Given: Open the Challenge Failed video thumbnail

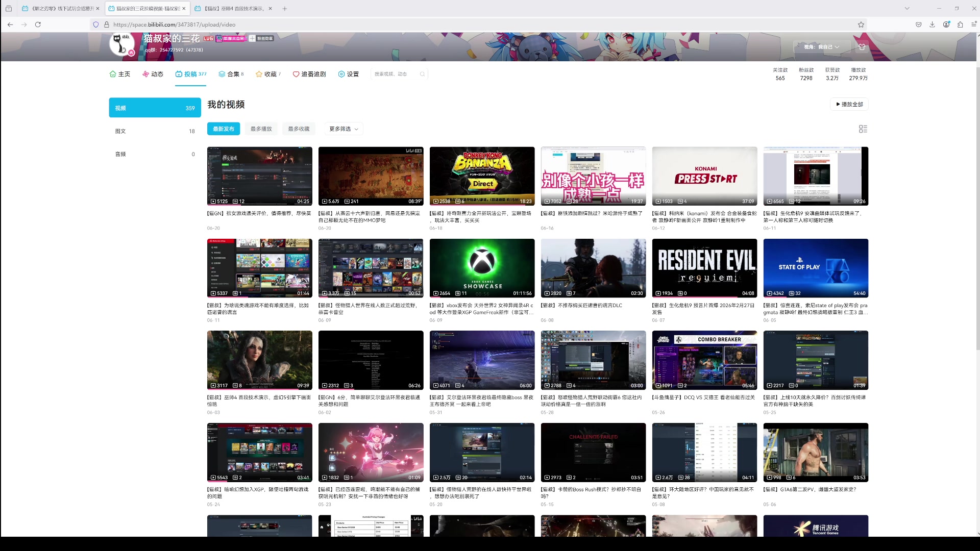Looking at the screenshot, I should 594,453.
